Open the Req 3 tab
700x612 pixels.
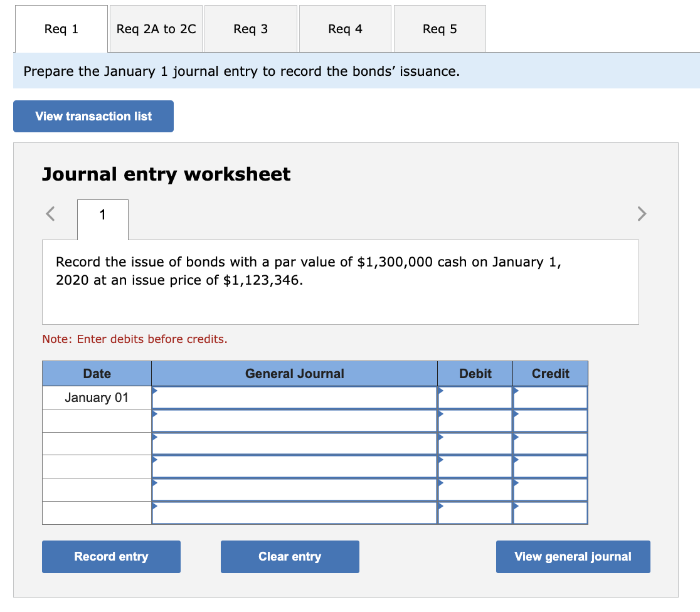(x=251, y=29)
